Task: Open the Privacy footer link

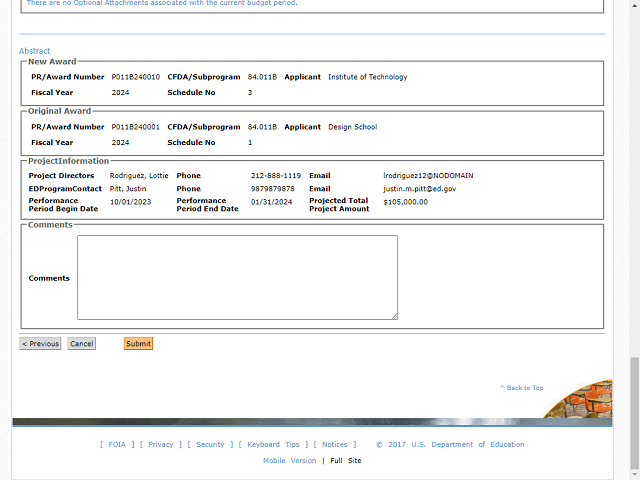Action: pos(161,444)
